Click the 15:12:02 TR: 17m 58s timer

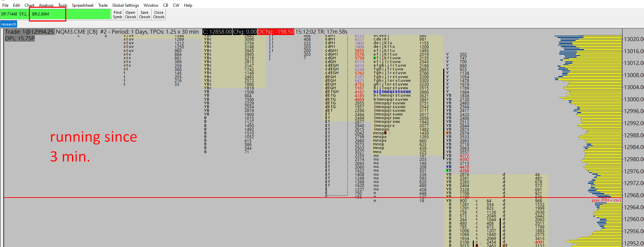pyautogui.click(x=321, y=32)
